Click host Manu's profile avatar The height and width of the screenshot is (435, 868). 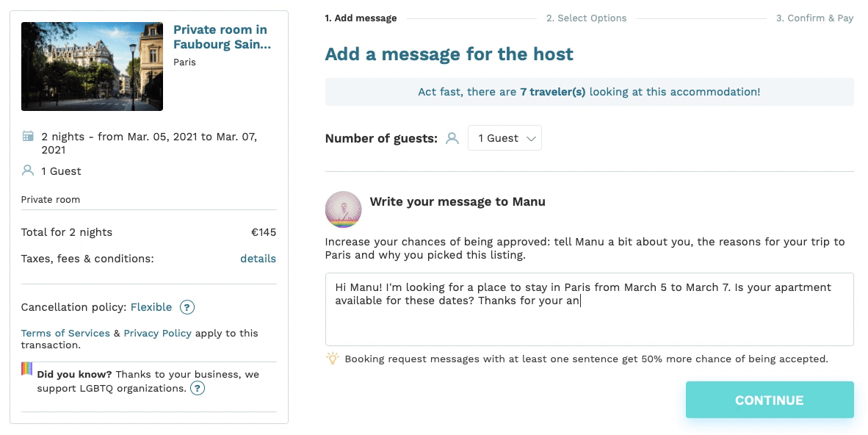343,209
